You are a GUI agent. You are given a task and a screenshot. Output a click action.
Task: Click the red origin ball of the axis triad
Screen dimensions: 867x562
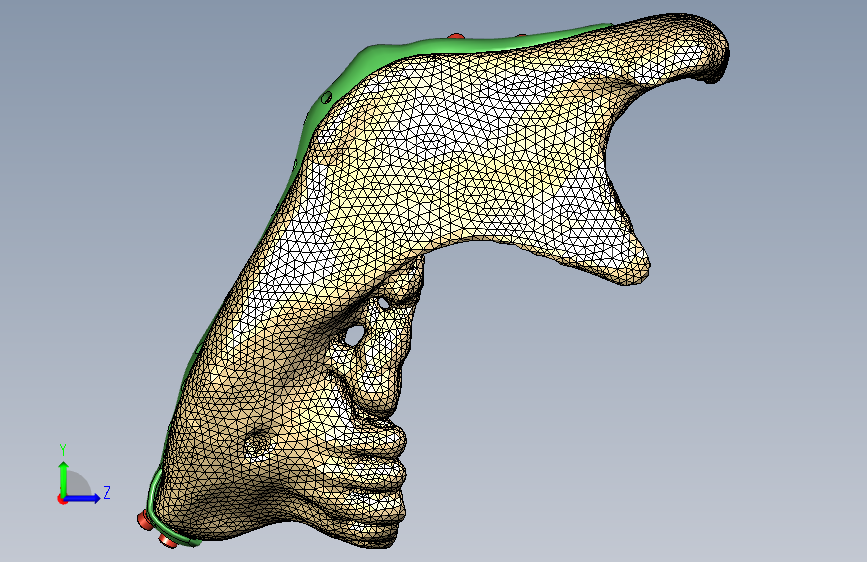62,499
